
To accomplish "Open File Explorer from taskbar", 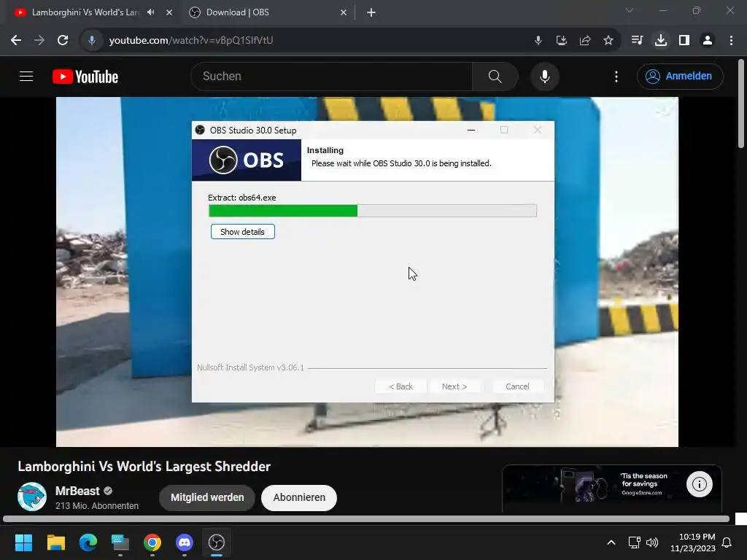I will (x=55, y=542).
